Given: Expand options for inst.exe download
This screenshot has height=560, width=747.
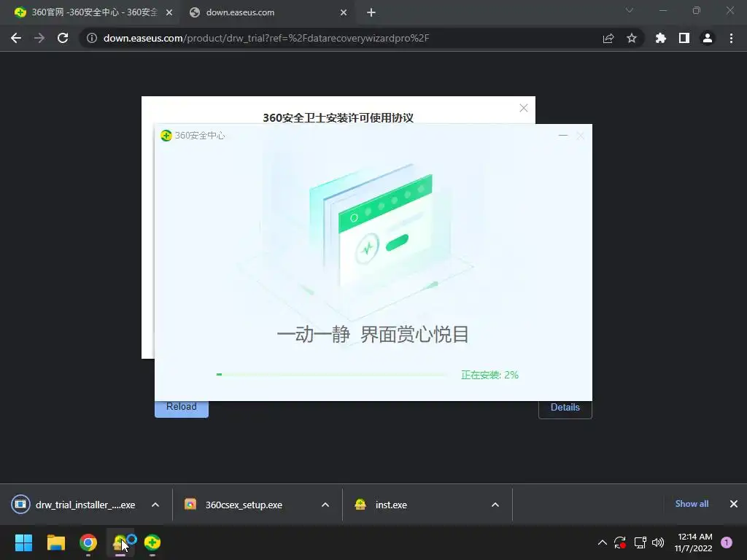Looking at the screenshot, I should coord(495,505).
